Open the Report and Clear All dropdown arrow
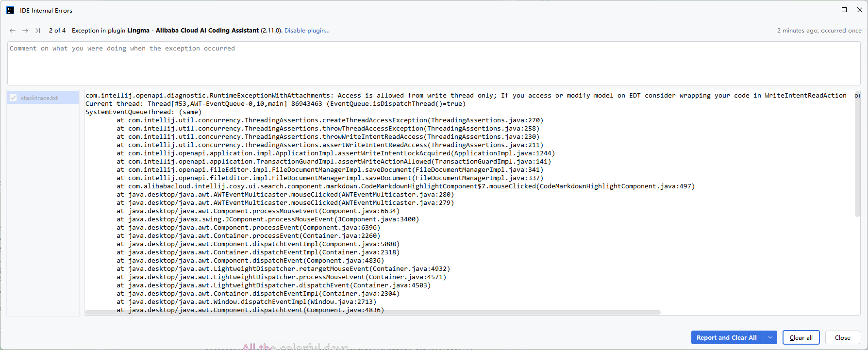Screen dimensions: 868x350 pos(770,337)
